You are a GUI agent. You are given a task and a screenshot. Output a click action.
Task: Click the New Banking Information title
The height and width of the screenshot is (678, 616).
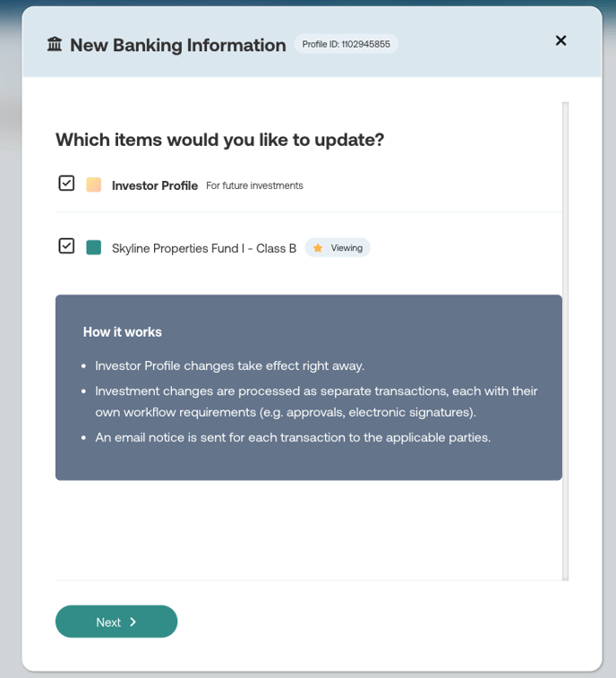point(178,45)
